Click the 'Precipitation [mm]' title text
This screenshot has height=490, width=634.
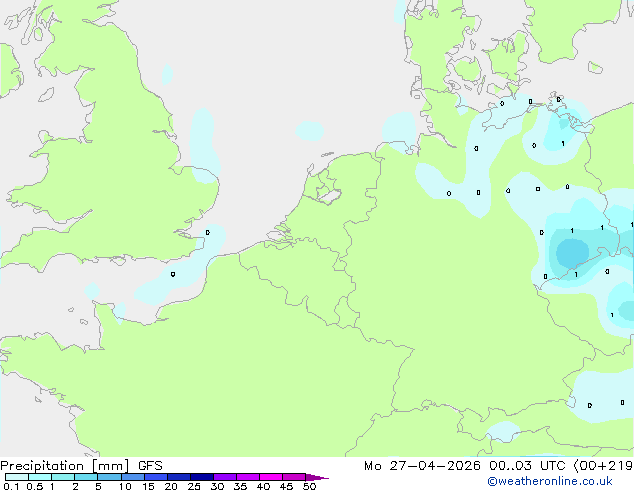click(65, 466)
